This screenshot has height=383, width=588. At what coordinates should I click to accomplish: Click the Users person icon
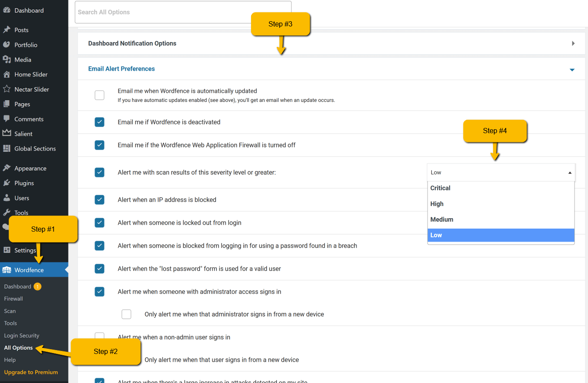7,198
